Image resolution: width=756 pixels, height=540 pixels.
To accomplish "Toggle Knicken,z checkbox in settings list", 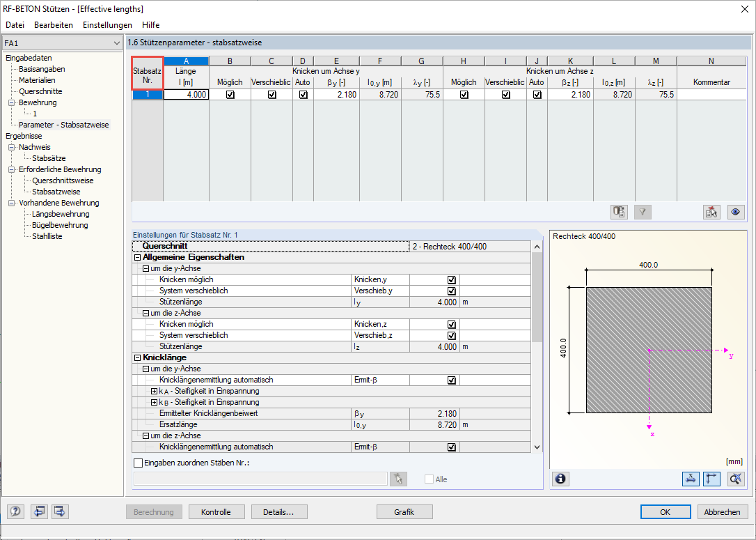I will pyautogui.click(x=451, y=324).
